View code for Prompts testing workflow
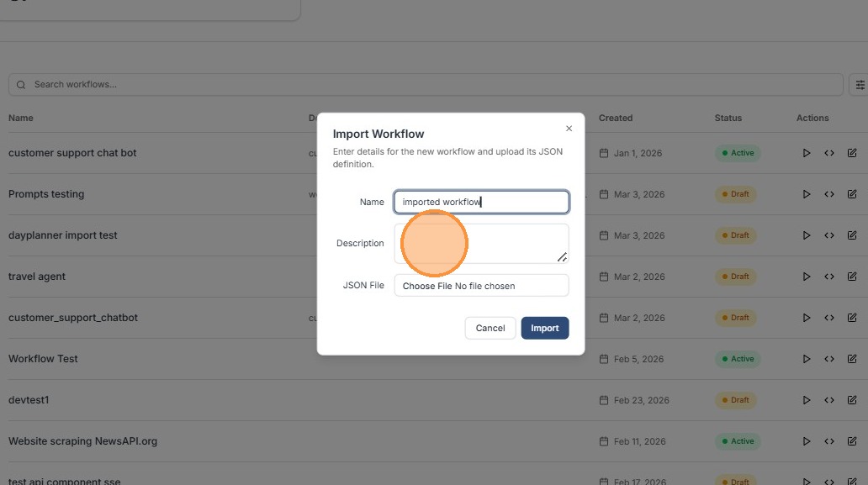868x485 pixels. click(829, 194)
